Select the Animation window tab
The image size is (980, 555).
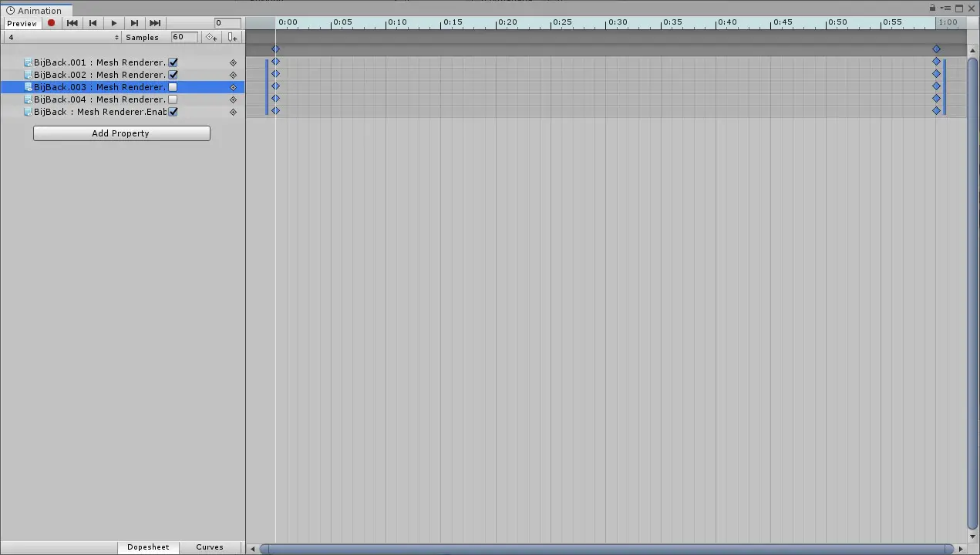point(36,10)
